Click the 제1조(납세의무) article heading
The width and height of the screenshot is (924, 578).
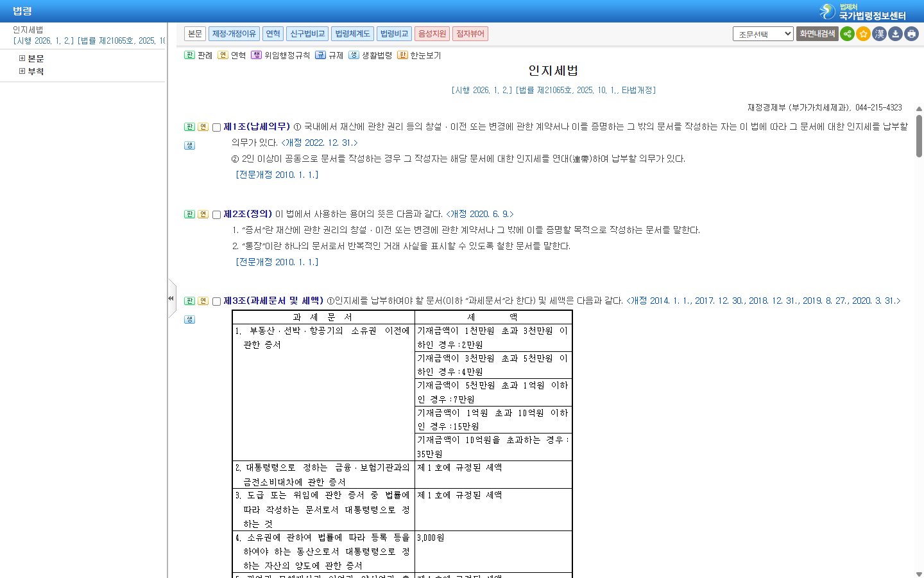pyautogui.click(x=257, y=127)
